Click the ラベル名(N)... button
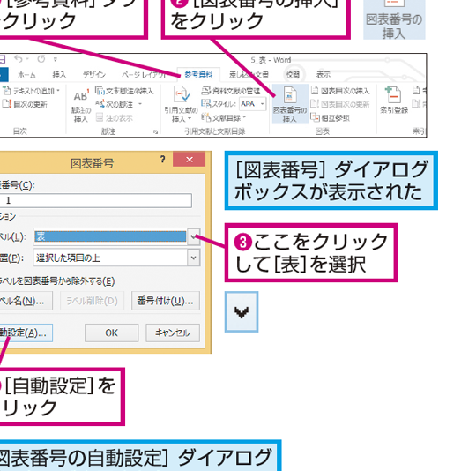Screen dimensions: 476x471 pos(26,301)
